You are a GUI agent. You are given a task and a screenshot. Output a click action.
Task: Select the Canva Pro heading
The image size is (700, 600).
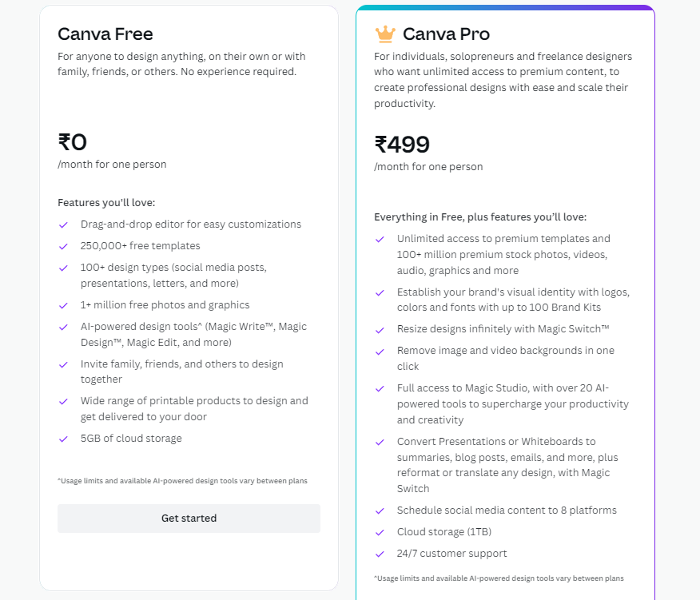click(x=446, y=34)
